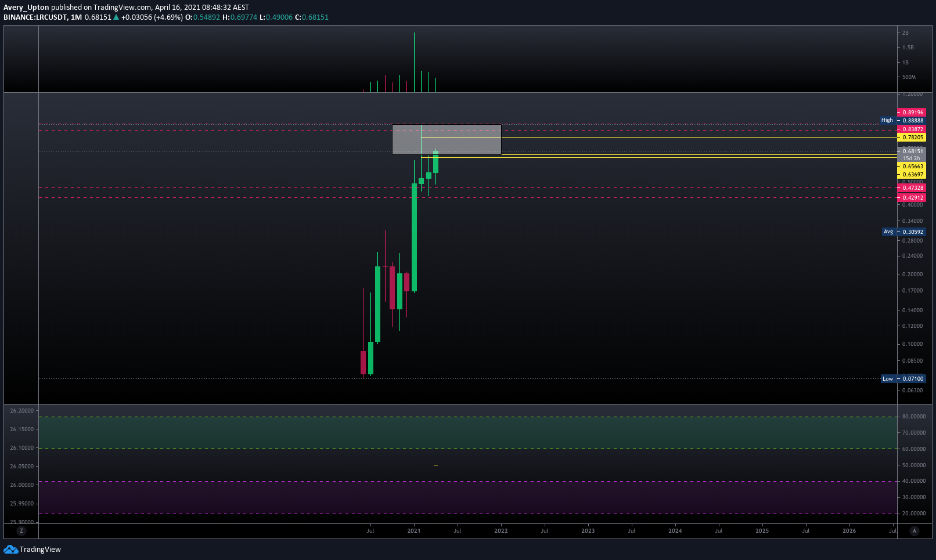Click the 2024 time axis label
Image resolution: width=936 pixels, height=560 pixels.
click(675, 531)
